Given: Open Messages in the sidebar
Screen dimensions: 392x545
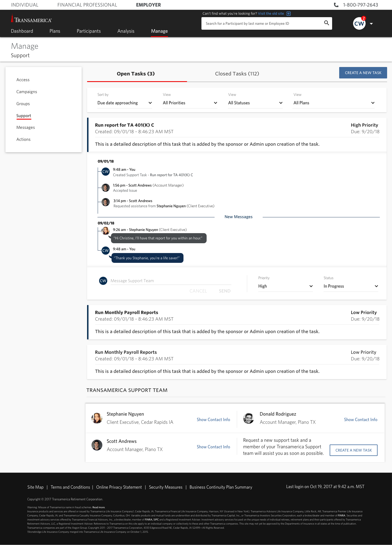Looking at the screenshot, I should [x=26, y=127].
